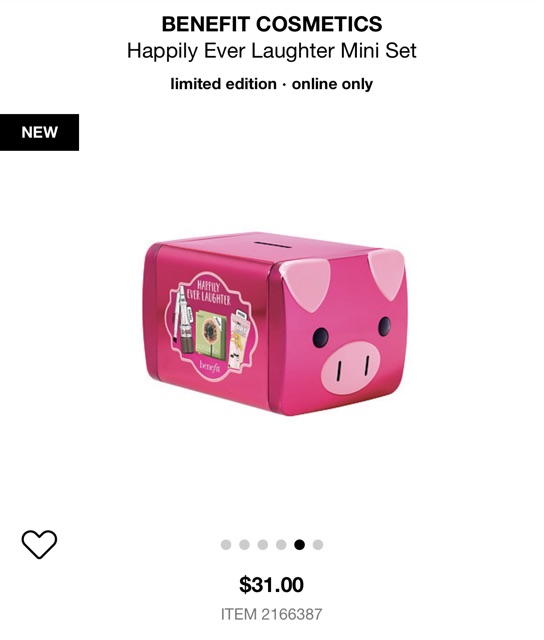Click the $31.00 price
The height and width of the screenshot is (640, 544).
271,584
